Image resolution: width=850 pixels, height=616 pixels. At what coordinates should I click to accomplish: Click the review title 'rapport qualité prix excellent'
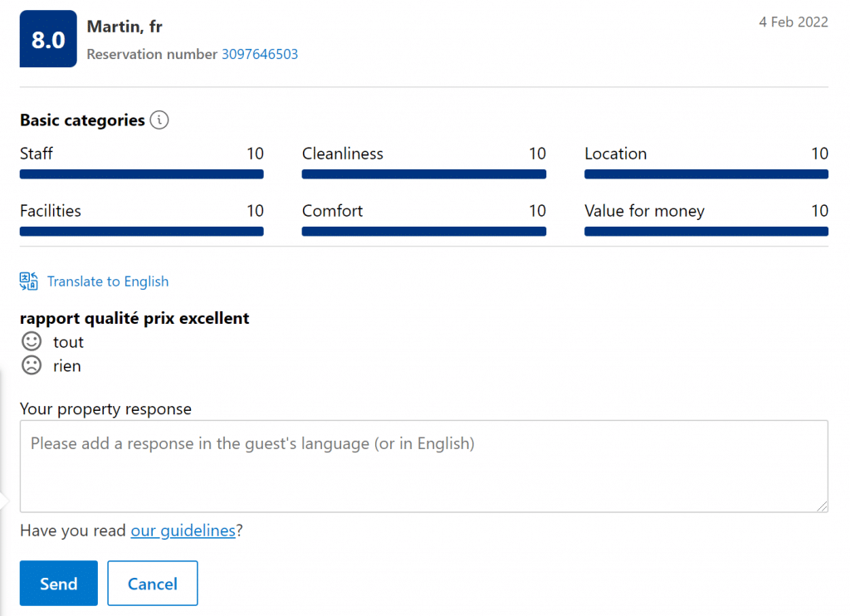point(134,318)
